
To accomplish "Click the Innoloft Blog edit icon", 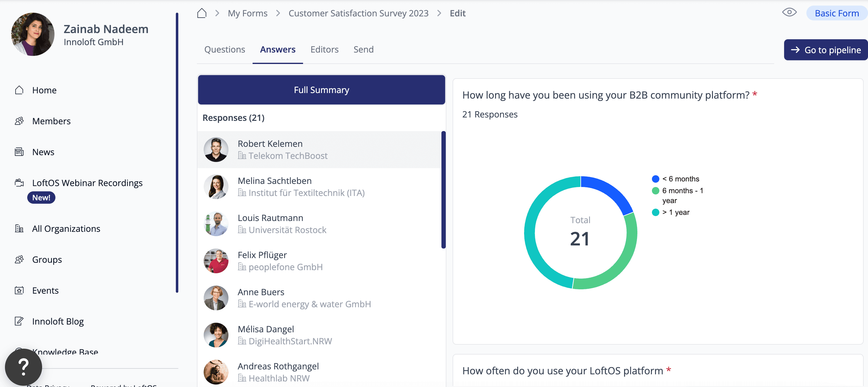I will coord(19,321).
